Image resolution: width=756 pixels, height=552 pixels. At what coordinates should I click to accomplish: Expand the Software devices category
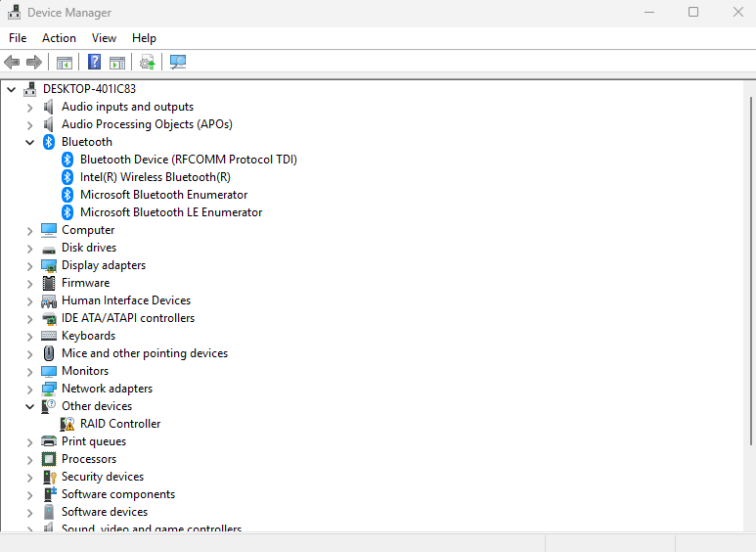(x=30, y=513)
